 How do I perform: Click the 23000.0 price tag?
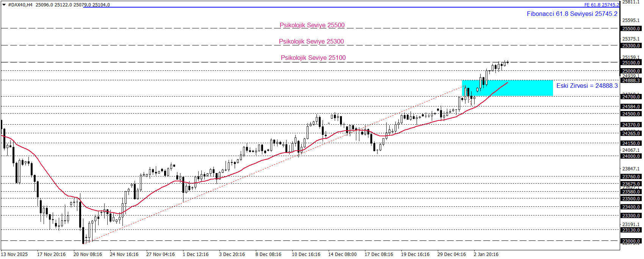click(631, 241)
